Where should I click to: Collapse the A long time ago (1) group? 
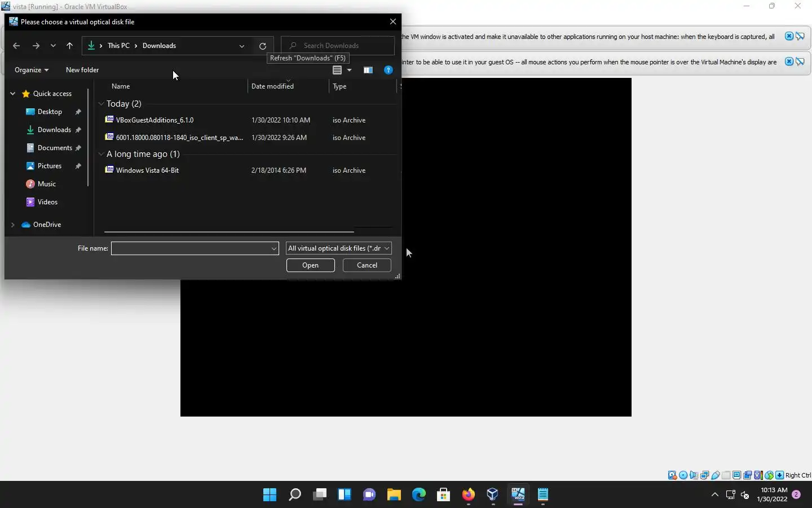click(x=101, y=154)
